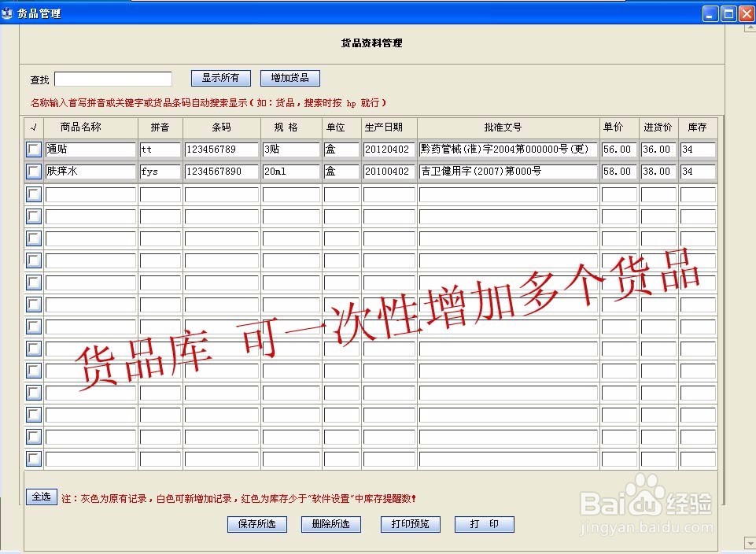Click the 单位 field in the 通贴 row
This screenshot has height=554, width=756.
(341, 150)
